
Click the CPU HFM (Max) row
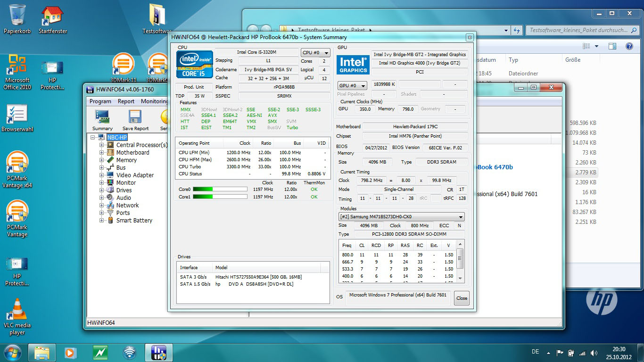pyautogui.click(x=253, y=159)
